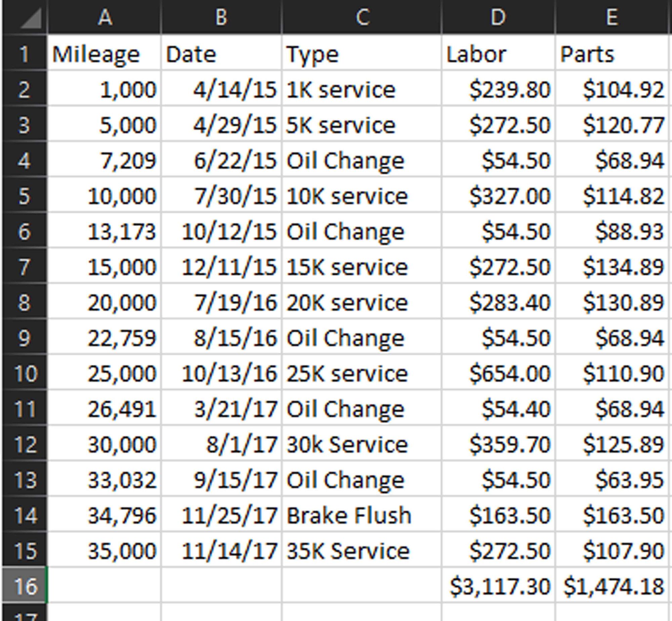Click the column D header
Screen dimensions: 672x621
pyautogui.click(x=498, y=17)
